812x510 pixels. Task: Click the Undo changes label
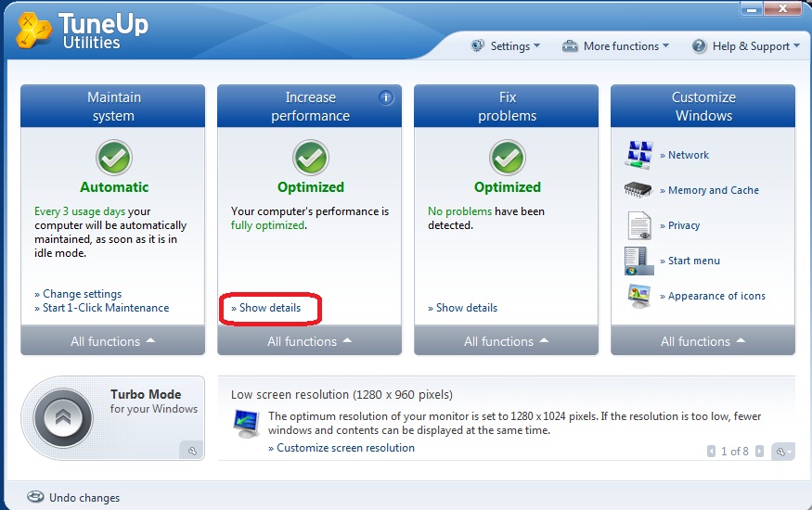pos(84,498)
